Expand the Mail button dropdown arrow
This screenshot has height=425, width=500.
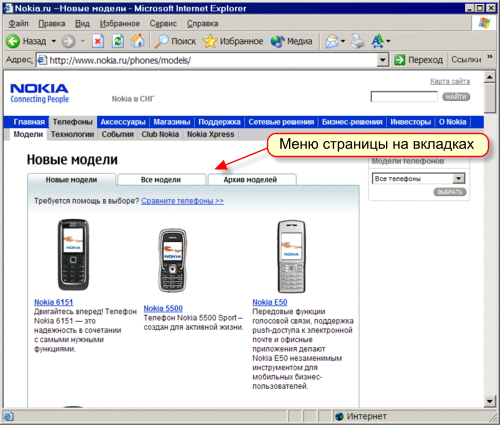[x=343, y=41]
